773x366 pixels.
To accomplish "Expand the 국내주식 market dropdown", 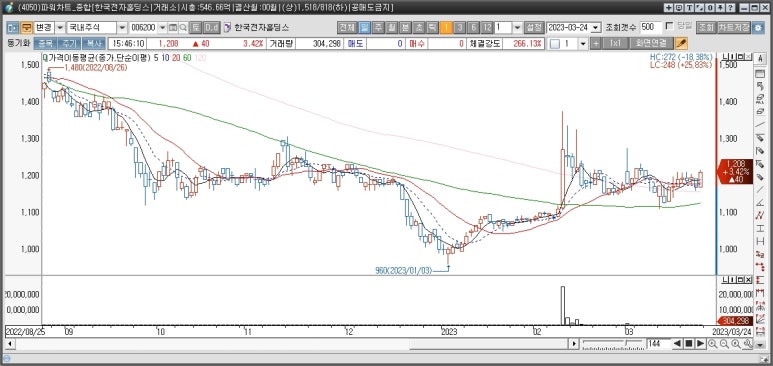I will [122, 28].
